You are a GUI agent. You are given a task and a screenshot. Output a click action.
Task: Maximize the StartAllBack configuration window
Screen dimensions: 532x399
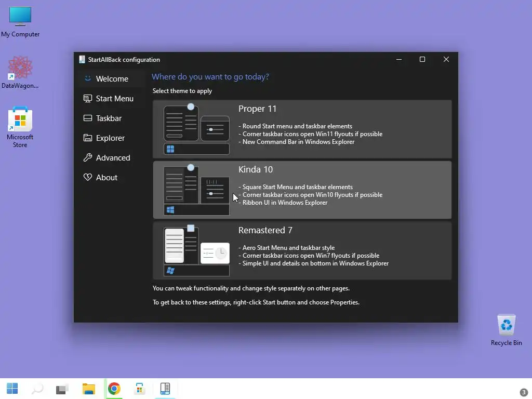pos(422,59)
